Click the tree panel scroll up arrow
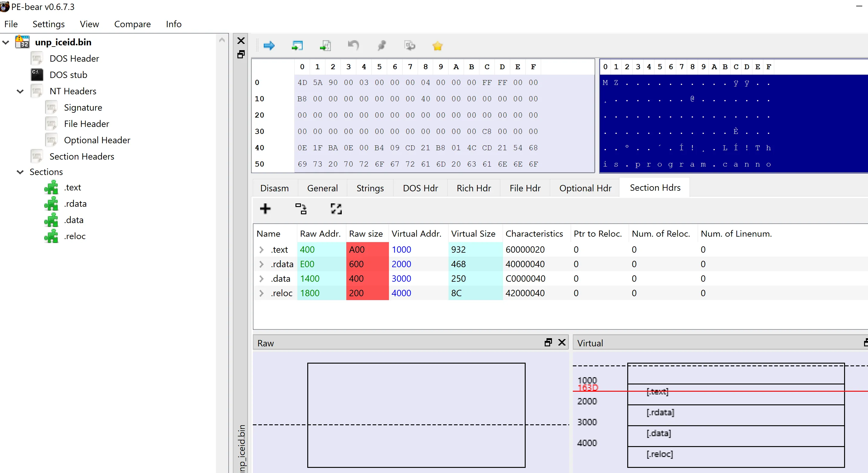The image size is (868, 473). (x=222, y=40)
